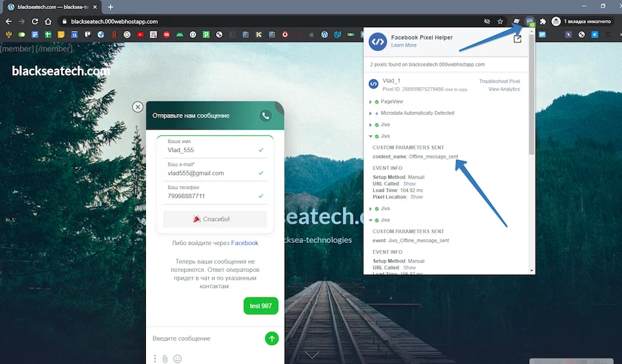Open the Yandex bookmark icon
622x364 pixels.
click(x=114, y=35)
